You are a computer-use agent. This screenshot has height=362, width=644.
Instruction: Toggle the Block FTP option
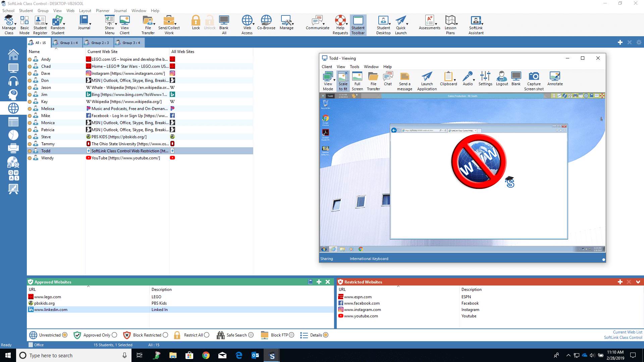[291, 335]
